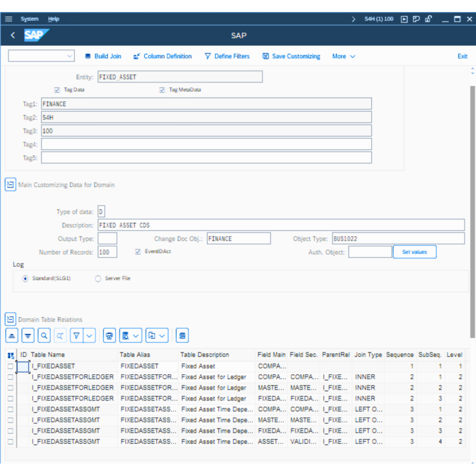Screen dimensions: 476x476
Task: Click the Find magnifier icon in table toolbar
Action: (44, 336)
